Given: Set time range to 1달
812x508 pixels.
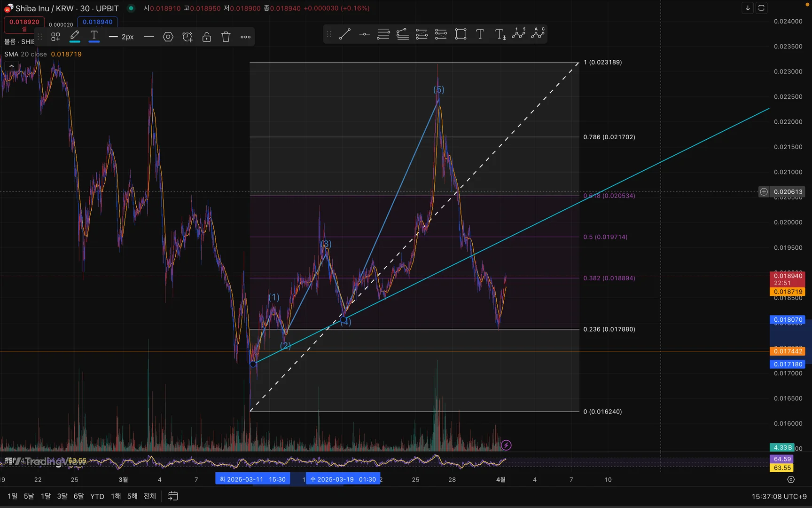Looking at the screenshot, I should [46, 496].
